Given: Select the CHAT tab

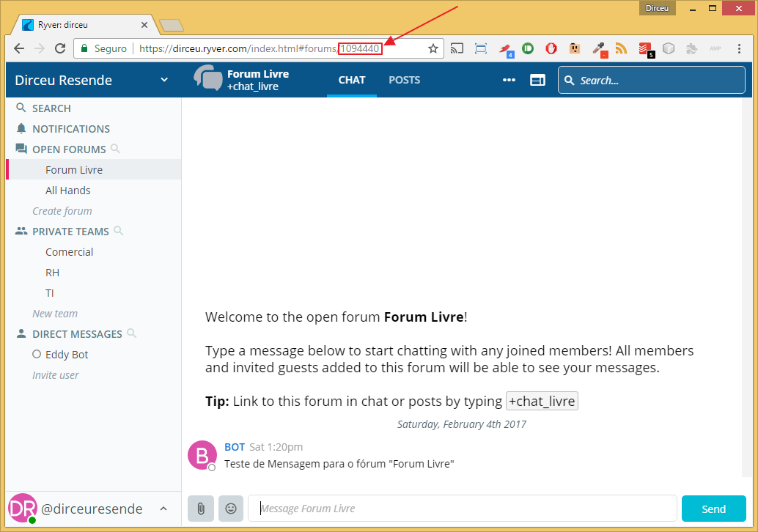Looking at the screenshot, I should click(351, 80).
